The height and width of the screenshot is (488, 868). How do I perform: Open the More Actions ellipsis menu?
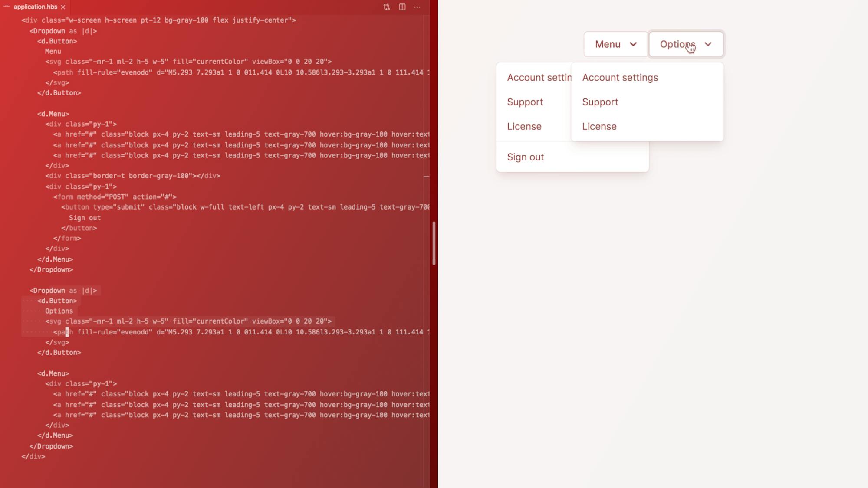417,7
